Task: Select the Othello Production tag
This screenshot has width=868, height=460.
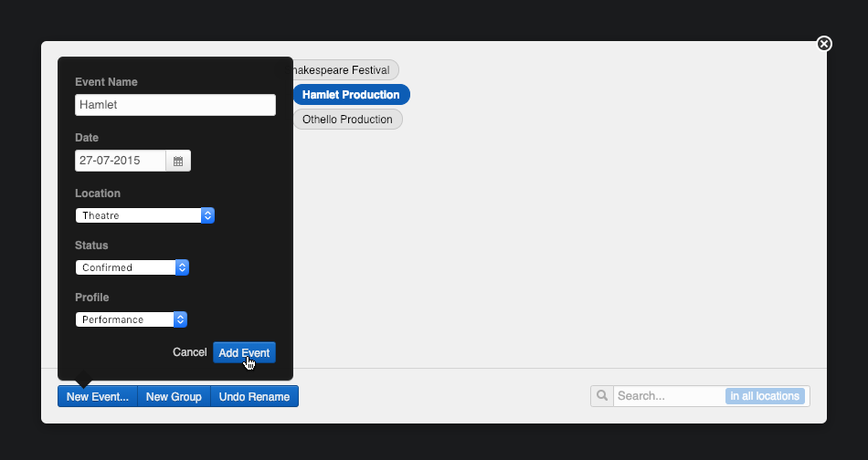Action: click(347, 120)
